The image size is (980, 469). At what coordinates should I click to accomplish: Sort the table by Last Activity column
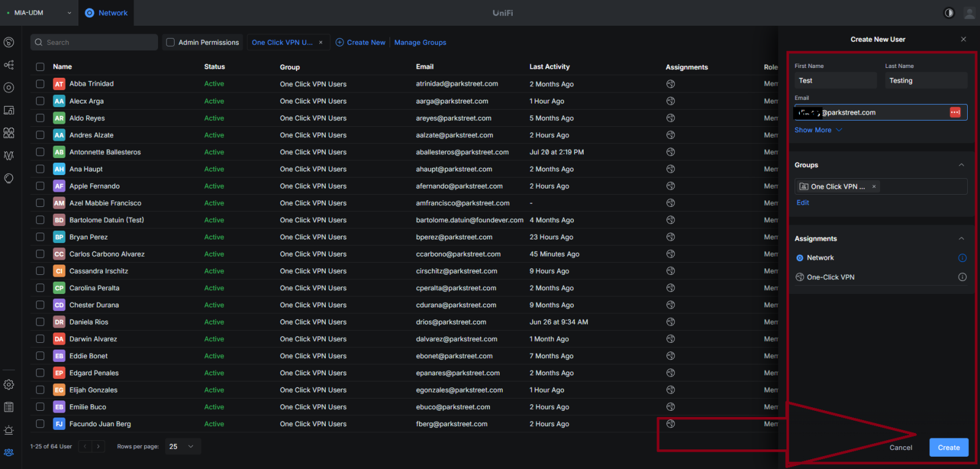tap(549, 67)
